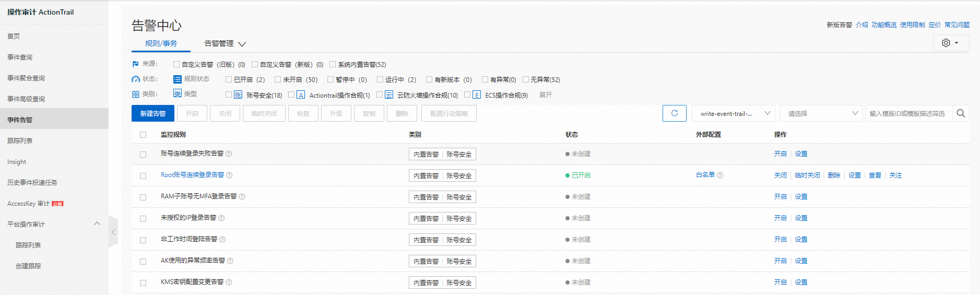Click the 介绍 link
The height and width of the screenshot is (295, 980).
click(x=862, y=25)
